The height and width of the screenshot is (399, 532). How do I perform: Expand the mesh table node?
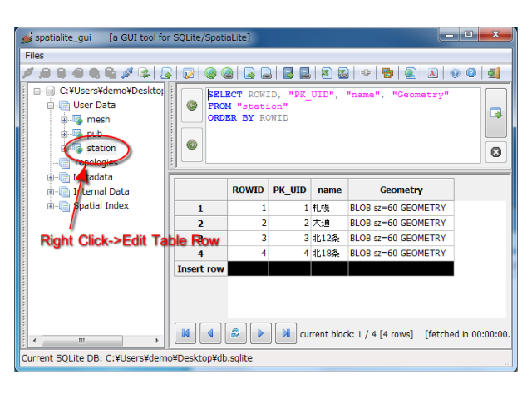point(64,120)
